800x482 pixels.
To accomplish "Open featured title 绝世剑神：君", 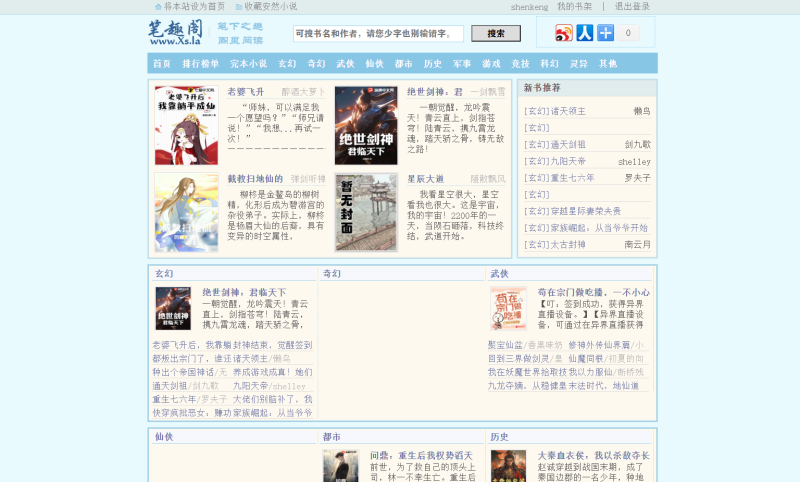I will [x=435, y=92].
